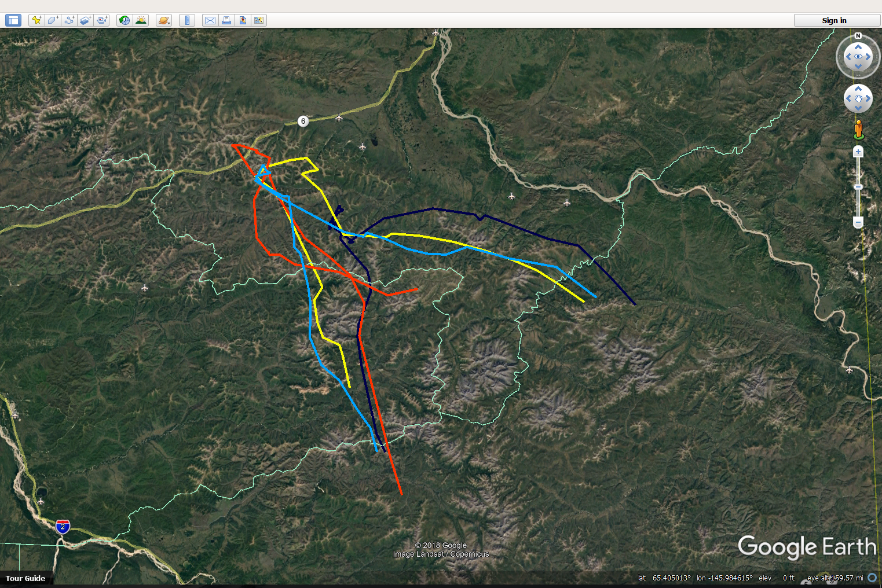882x588 pixels.
Task: Add an image overlay
Action: click(x=86, y=20)
